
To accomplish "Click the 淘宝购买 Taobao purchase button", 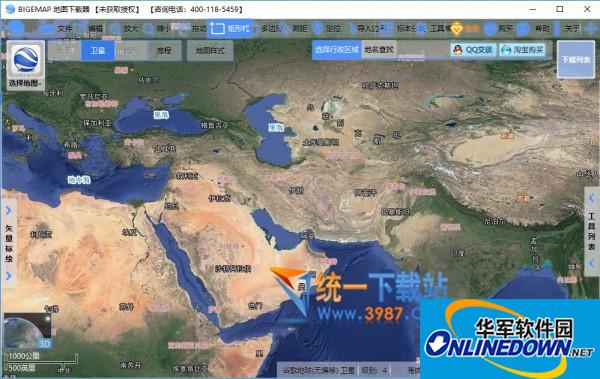I will click(x=523, y=50).
